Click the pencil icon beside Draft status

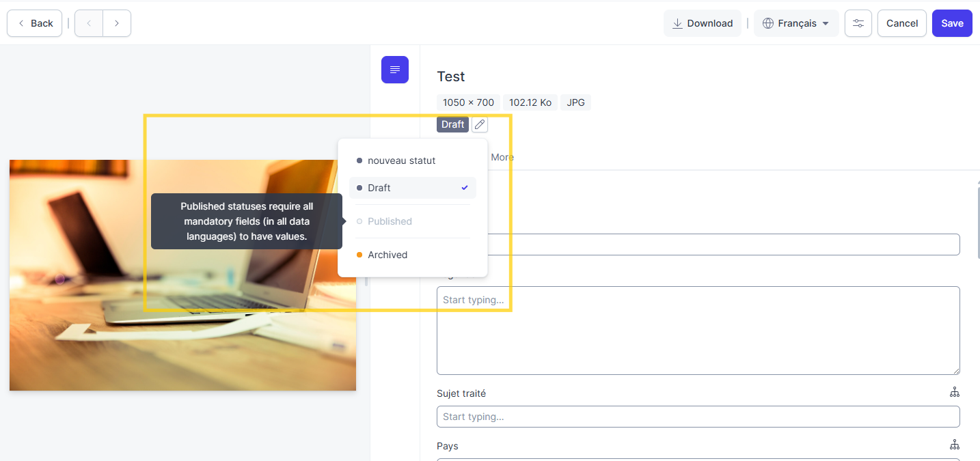[x=480, y=124]
